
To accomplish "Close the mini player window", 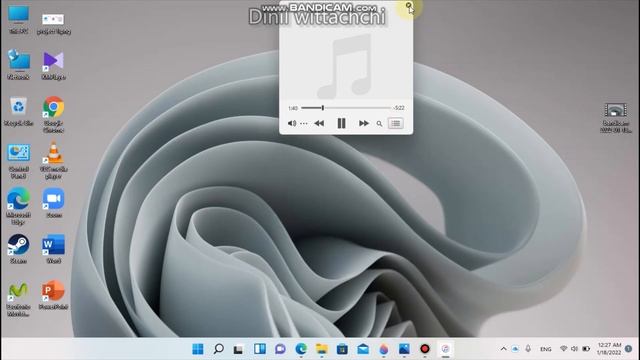I will point(408,5).
